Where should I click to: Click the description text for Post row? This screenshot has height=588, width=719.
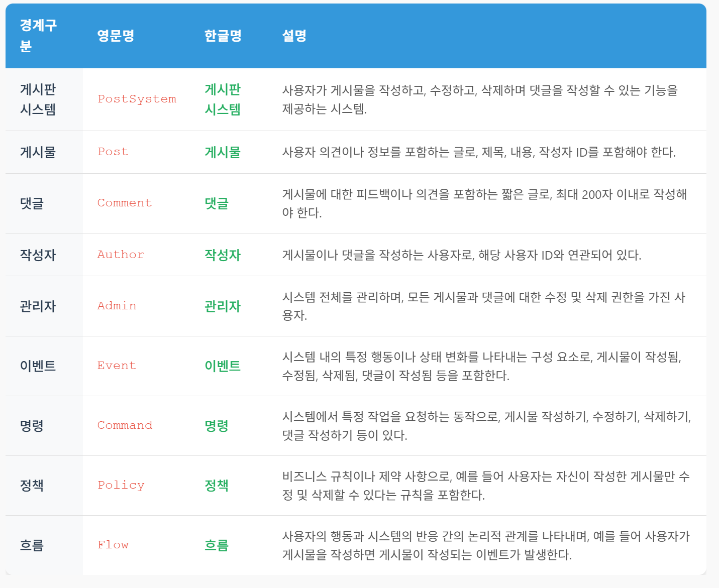click(x=479, y=152)
